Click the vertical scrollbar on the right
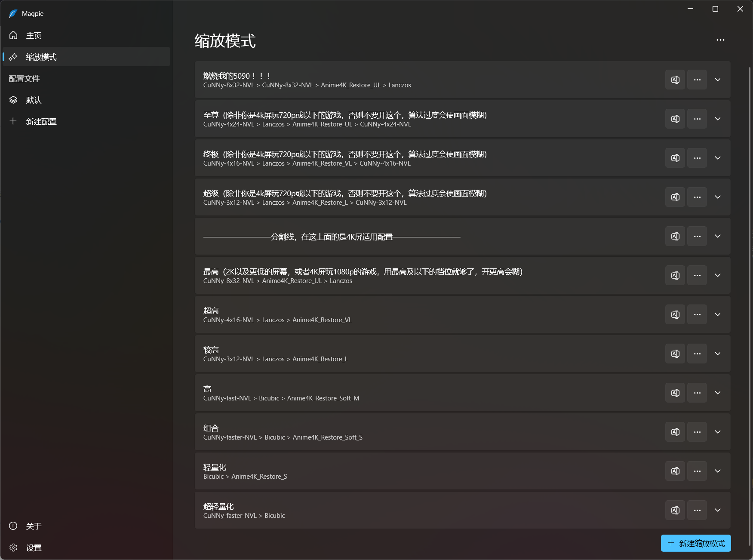Image resolution: width=753 pixels, height=560 pixels. pyautogui.click(x=750, y=305)
